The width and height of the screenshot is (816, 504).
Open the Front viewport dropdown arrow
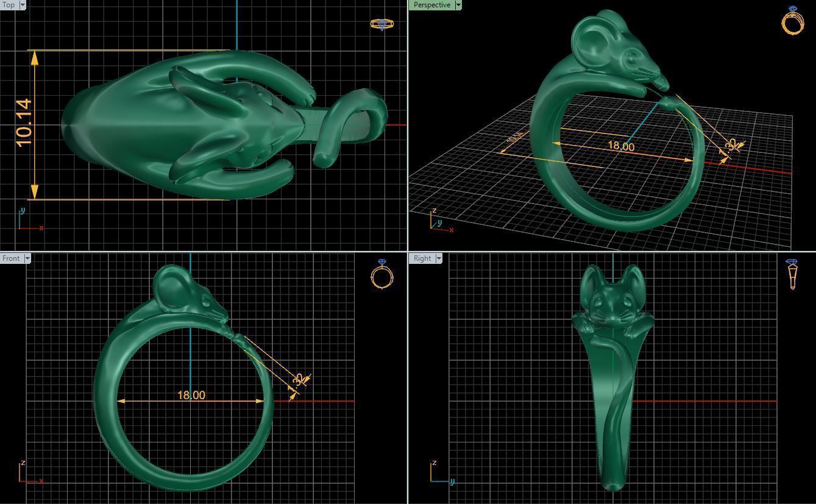(27, 258)
